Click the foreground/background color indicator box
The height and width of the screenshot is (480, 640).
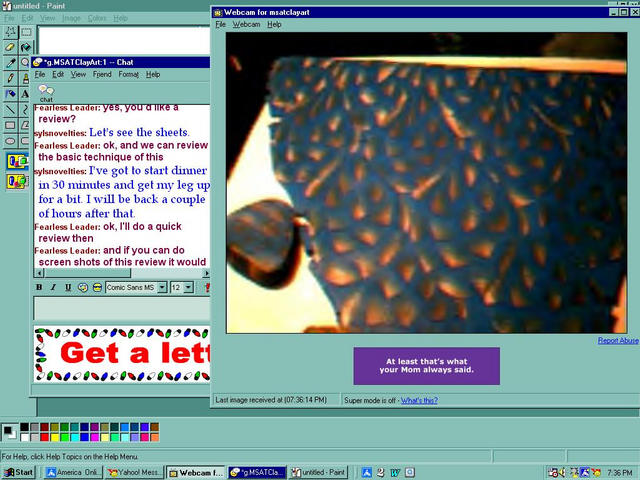pyautogui.click(x=10, y=432)
